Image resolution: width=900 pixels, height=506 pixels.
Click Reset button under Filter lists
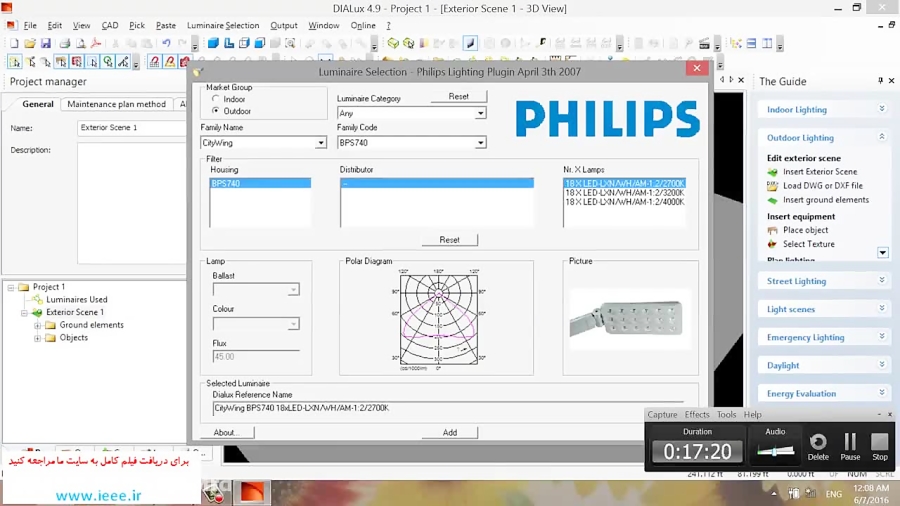pyautogui.click(x=449, y=240)
